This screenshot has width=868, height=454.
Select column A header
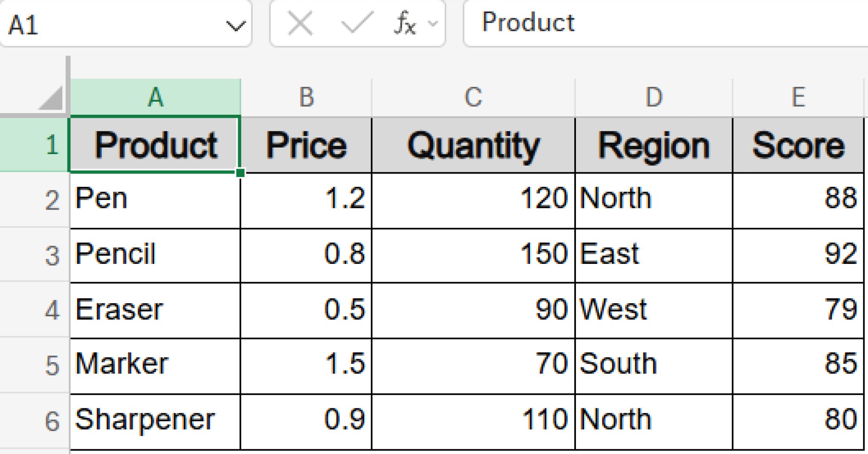pos(156,97)
